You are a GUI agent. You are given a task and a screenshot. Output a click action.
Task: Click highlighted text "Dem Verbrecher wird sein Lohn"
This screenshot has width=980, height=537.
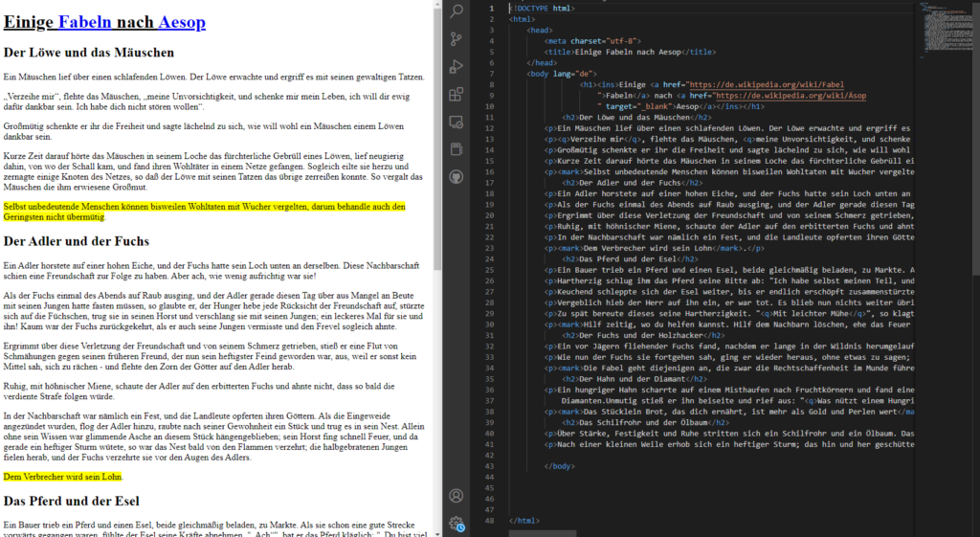[63, 476]
